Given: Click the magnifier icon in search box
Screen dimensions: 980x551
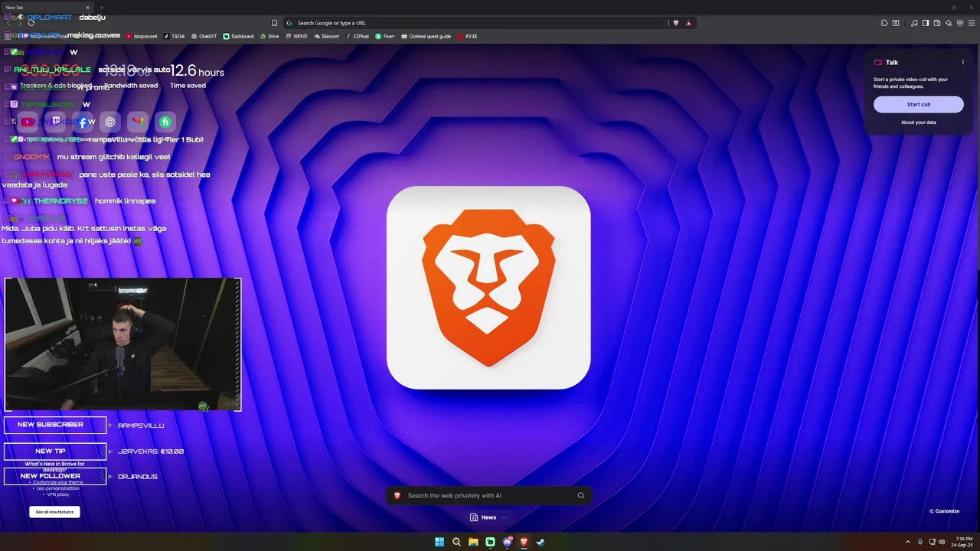Looking at the screenshot, I should tap(581, 496).
